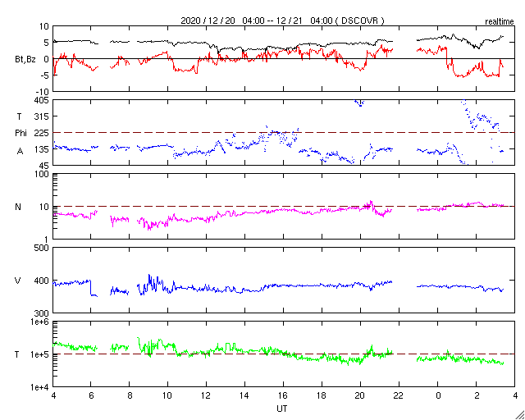This screenshot has height=420, width=525.
Task: Click the '225' tick value on Phi panel
Action: pyautogui.click(x=42, y=133)
